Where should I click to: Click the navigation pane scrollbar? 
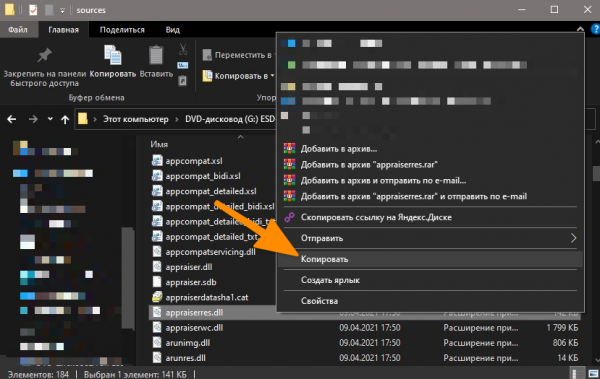tap(128, 278)
